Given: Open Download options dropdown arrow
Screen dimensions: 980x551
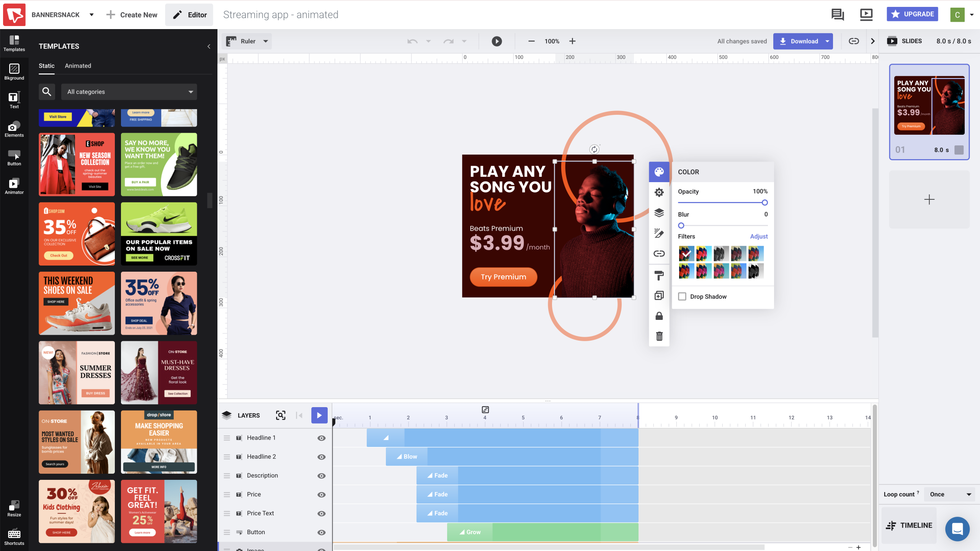Looking at the screenshot, I should [x=827, y=41].
